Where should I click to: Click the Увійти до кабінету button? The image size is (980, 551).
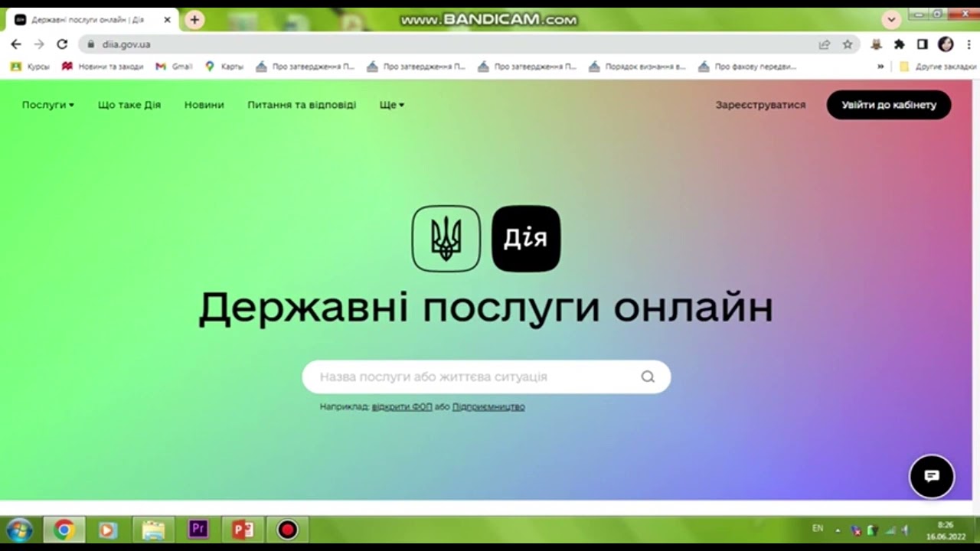point(889,105)
